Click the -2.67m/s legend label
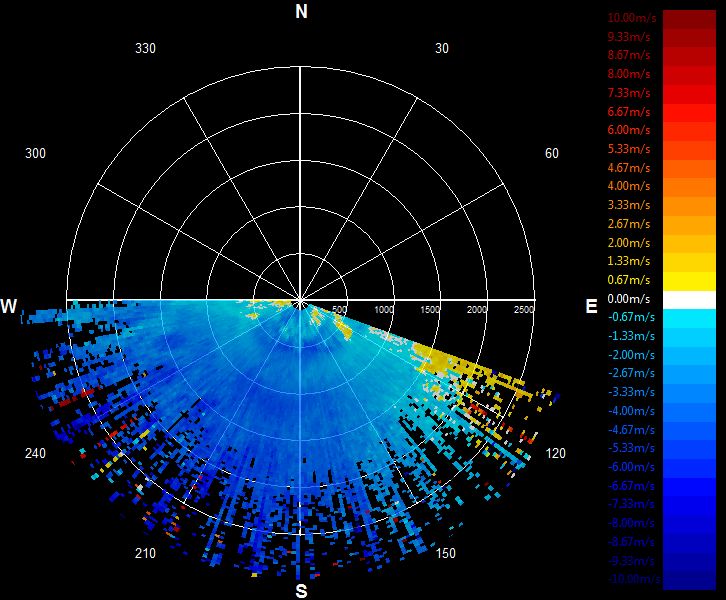 pos(631,373)
